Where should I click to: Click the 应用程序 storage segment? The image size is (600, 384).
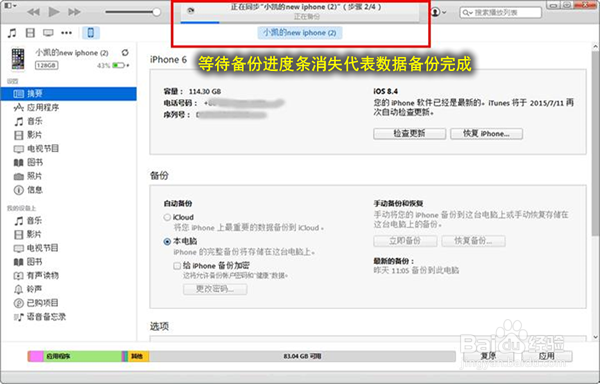pyautogui.click(x=82, y=356)
